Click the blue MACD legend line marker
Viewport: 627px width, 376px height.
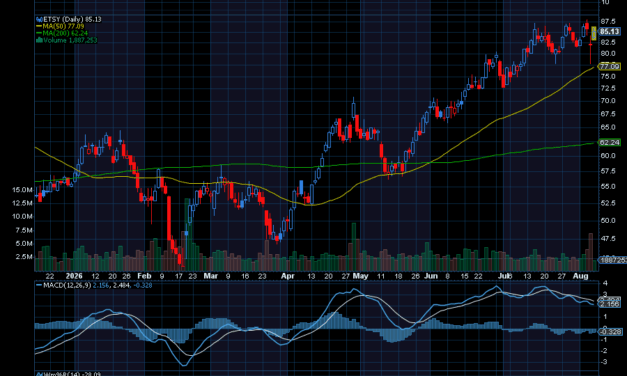[39, 285]
